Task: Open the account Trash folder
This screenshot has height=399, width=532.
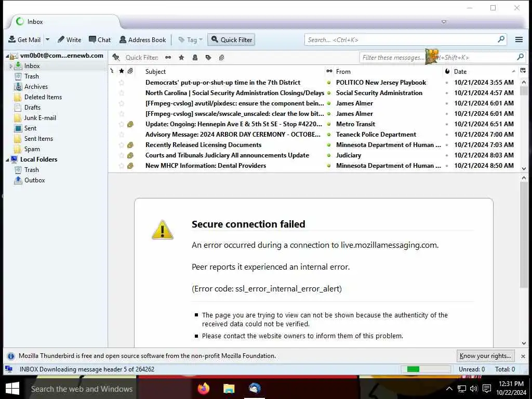Action: pos(32,76)
